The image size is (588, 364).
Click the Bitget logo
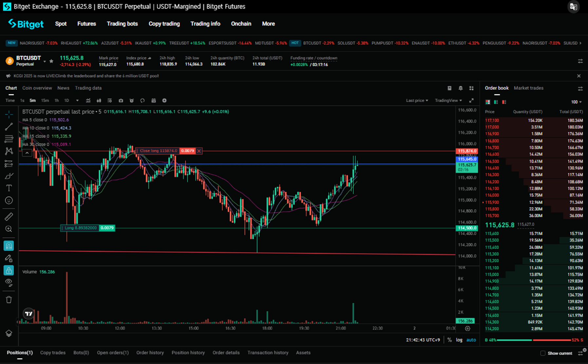26,24
